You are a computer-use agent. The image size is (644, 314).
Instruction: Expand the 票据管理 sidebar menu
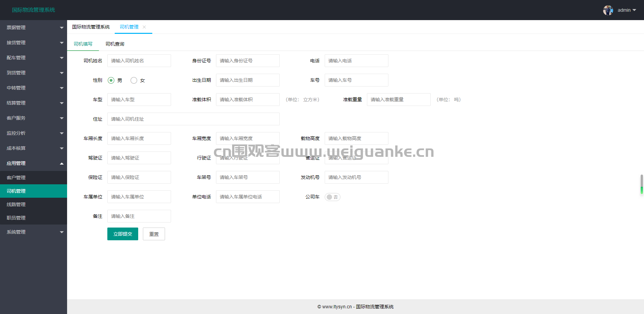(34, 27)
